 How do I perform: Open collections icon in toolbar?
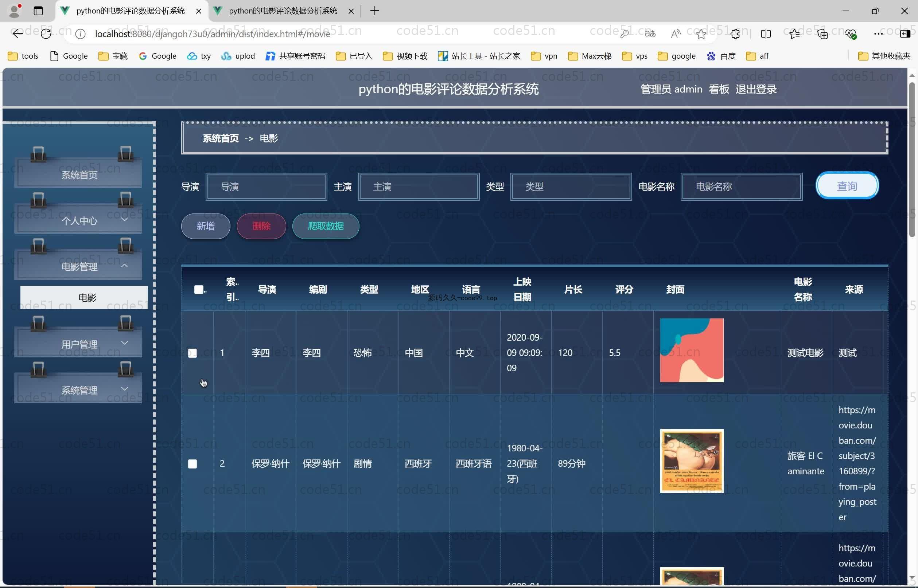click(822, 34)
